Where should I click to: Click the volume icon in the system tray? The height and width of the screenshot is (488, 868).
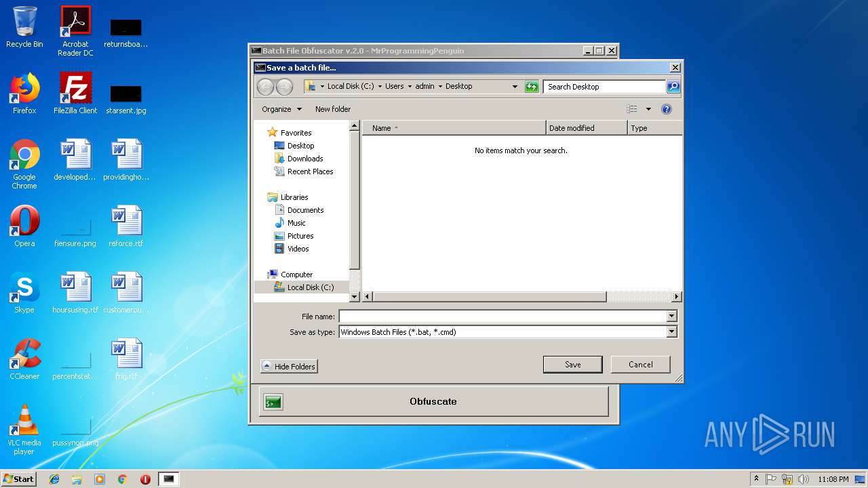[804, 479]
